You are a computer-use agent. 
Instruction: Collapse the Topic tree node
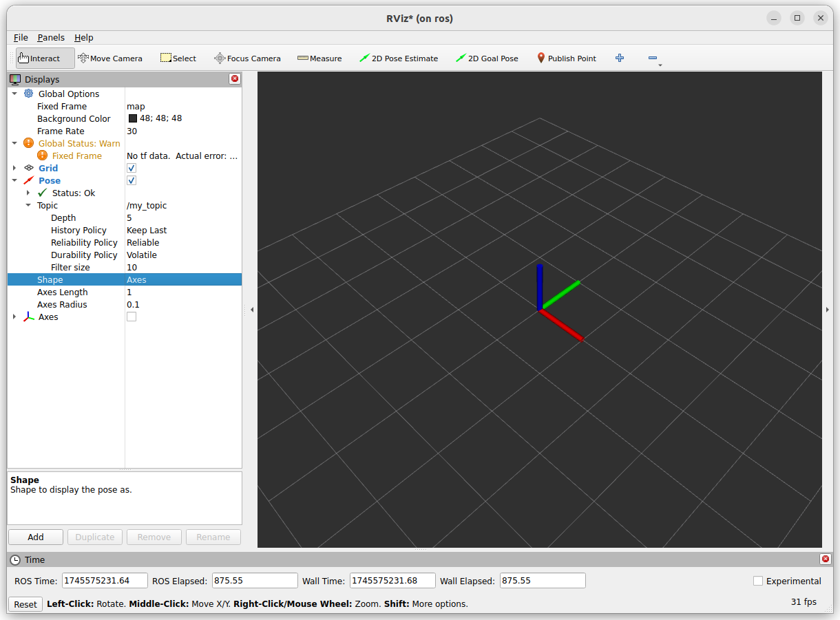tap(28, 205)
